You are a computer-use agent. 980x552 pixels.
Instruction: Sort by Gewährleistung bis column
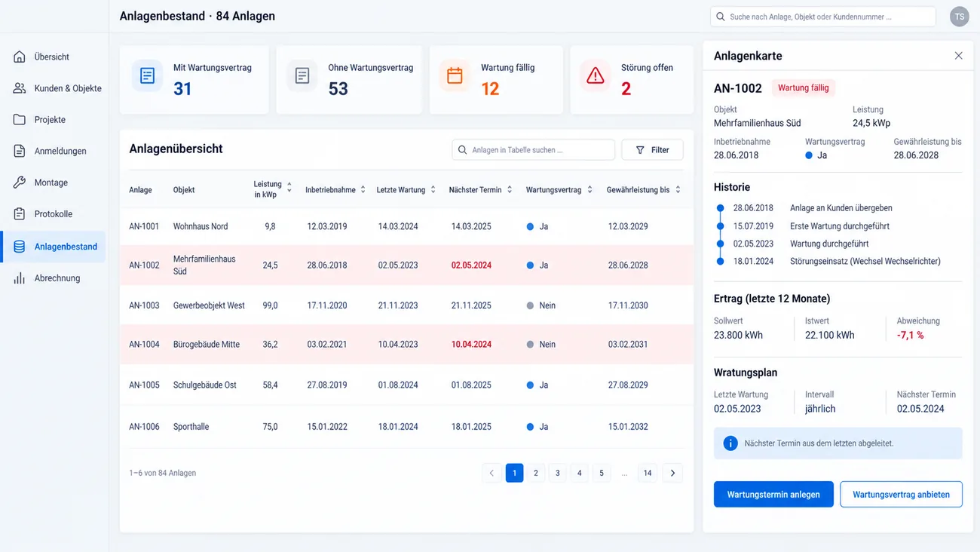pos(678,190)
